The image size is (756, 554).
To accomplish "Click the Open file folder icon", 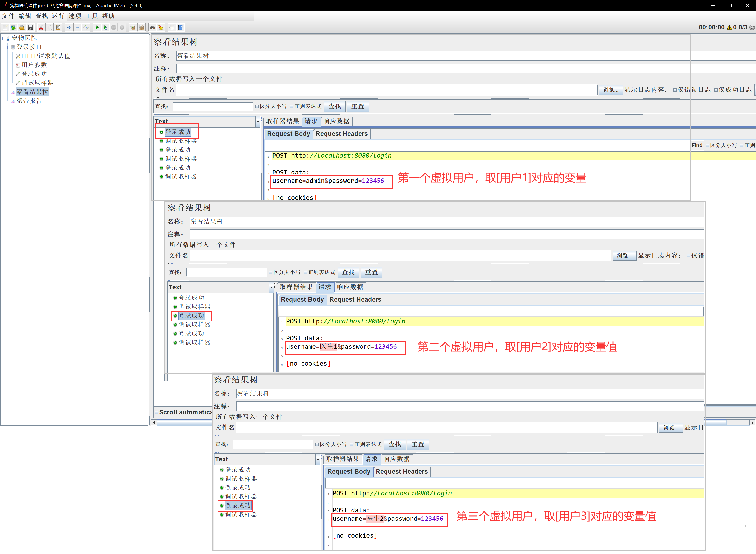I will pos(22,28).
